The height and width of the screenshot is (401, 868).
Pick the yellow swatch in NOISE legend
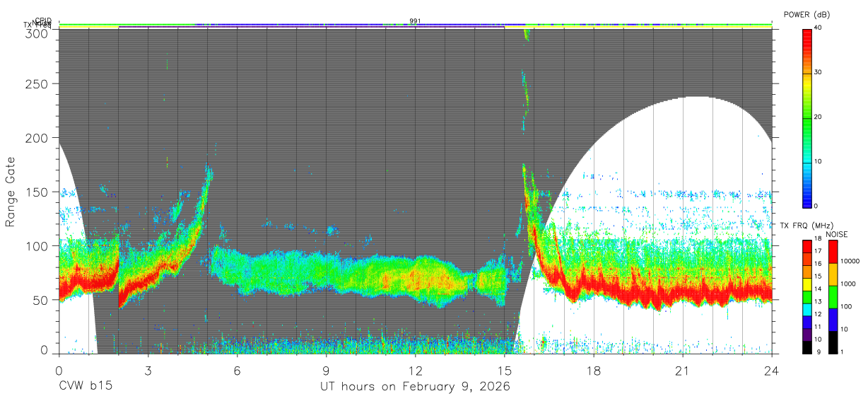coord(833,274)
